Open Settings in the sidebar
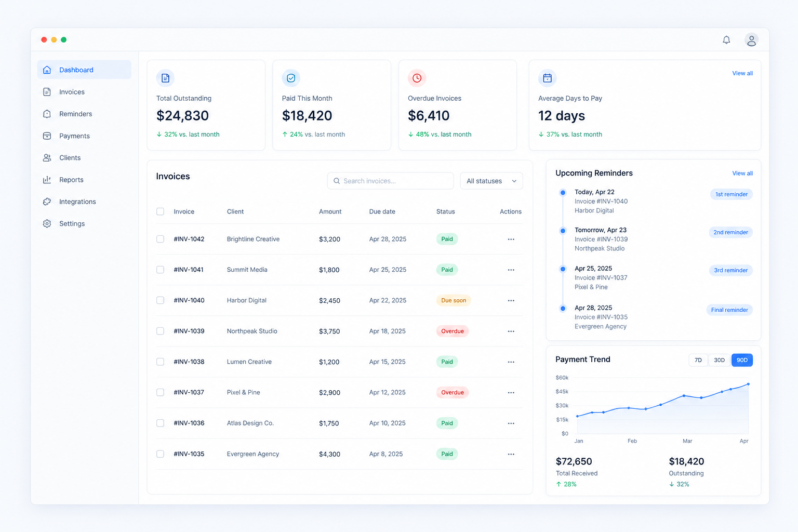 coord(84,223)
